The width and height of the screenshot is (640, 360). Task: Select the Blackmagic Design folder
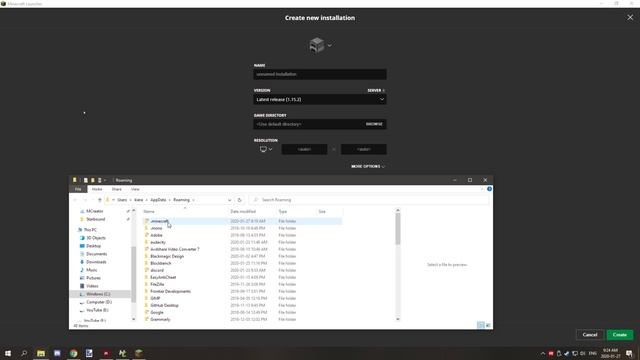tap(167, 256)
